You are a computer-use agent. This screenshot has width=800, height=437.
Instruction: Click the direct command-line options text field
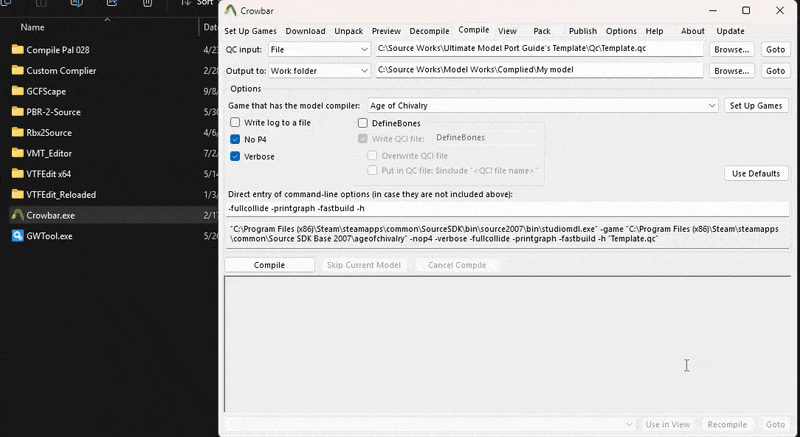tap(508, 209)
